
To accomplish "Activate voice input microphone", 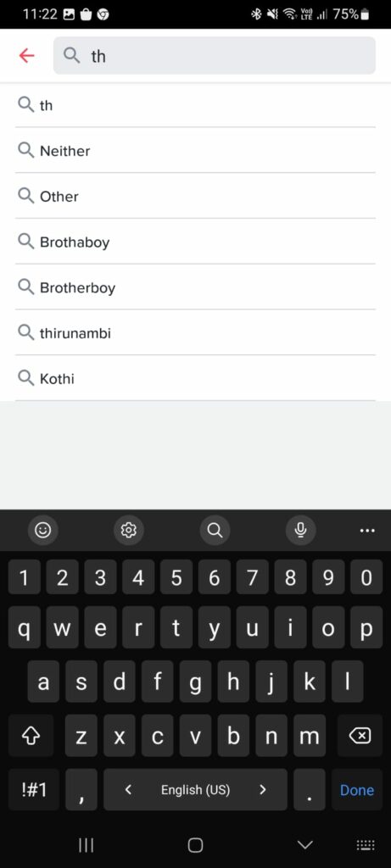I will pyautogui.click(x=300, y=530).
